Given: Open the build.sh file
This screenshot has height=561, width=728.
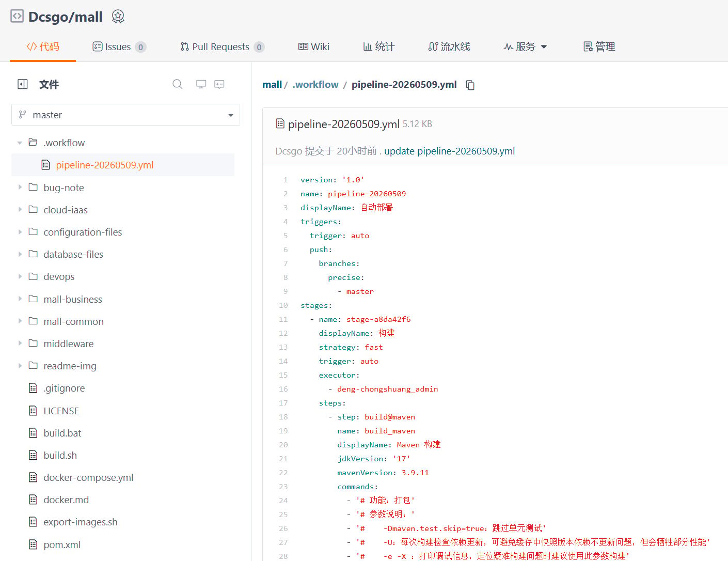Looking at the screenshot, I should [x=60, y=455].
